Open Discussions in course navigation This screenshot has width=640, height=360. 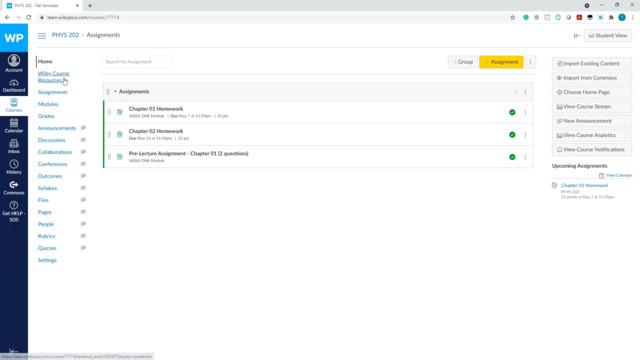51,140
